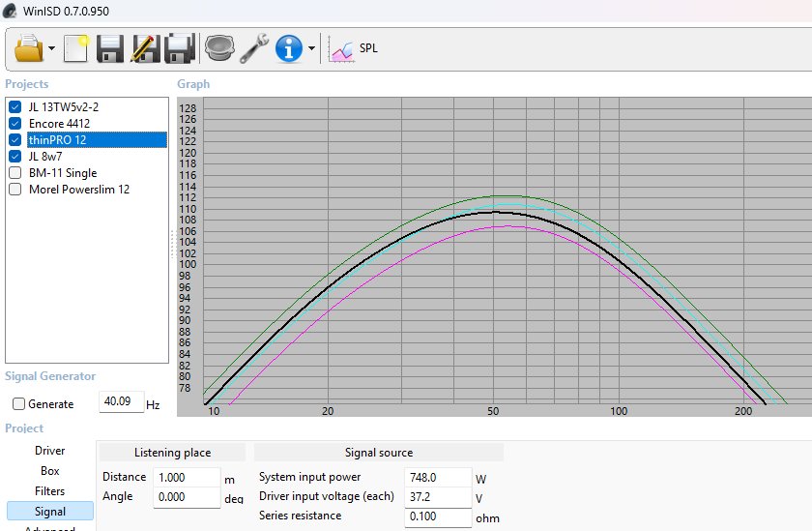812x531 pixels.
Task: Click Save As pencil disk icon
Action: pos(145,48)
